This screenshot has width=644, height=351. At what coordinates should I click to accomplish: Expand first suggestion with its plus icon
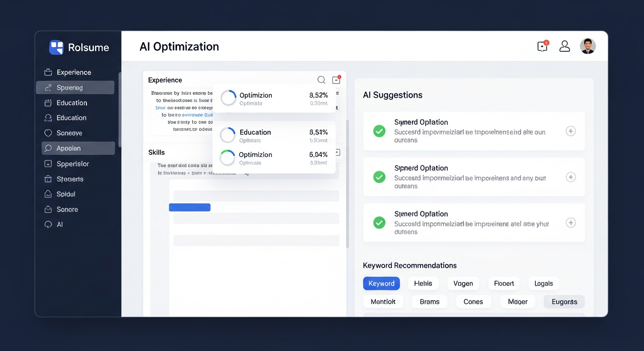coord(571,131)
